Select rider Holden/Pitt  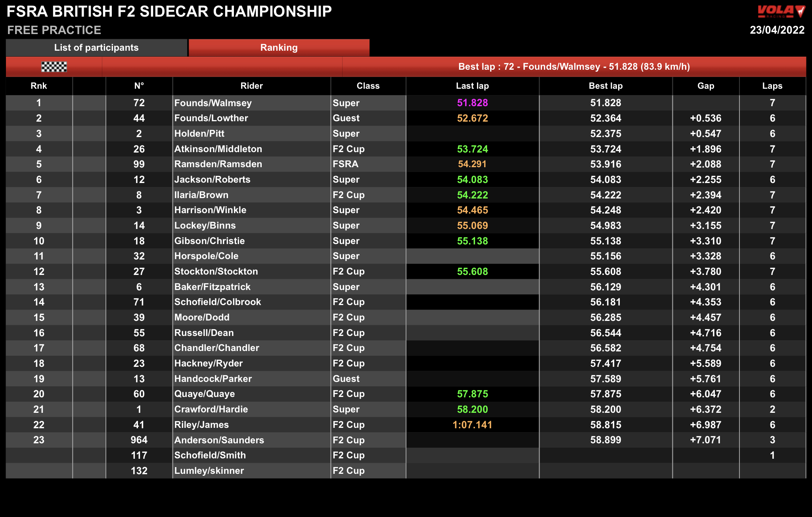click(199, 134)
